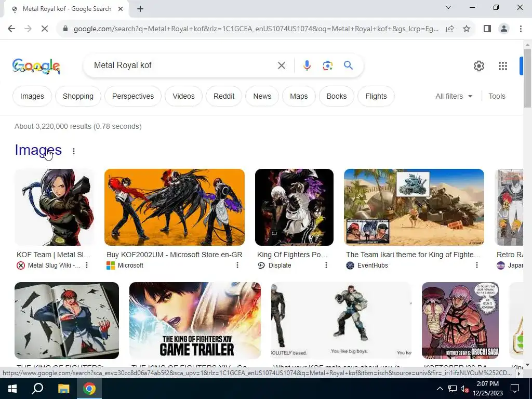532x399 pixels.
Task: Open the Chrome side panel
Action: (x=487, y=29)
